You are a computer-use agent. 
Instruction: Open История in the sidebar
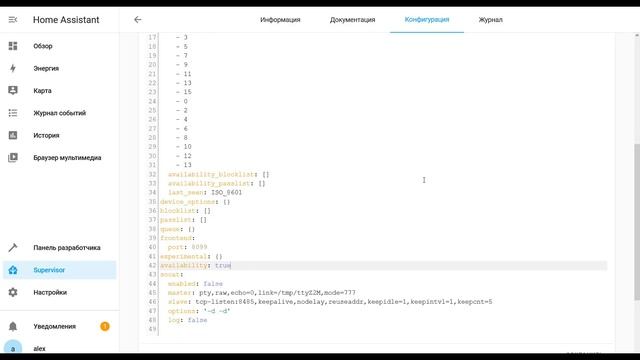click(46, 136)
